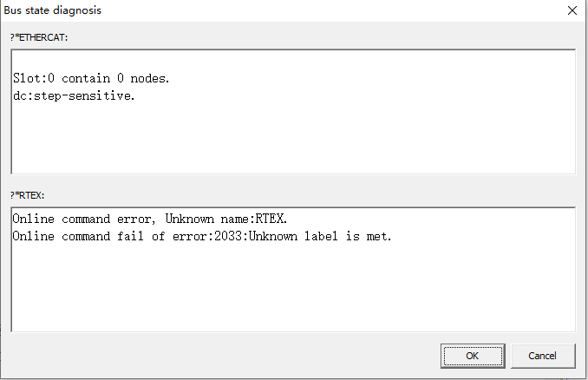Viewport: 588px width, 380px height.
Task: Click empty area below ETHERCAT output text
Action: pyautogui.click(x=293, y=139)
